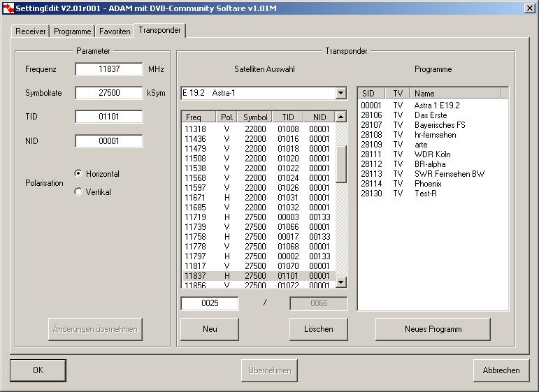The width and height of the screenshot is (539, 392).
Task: Click the Symbol column header
Action: coord(254,117)
